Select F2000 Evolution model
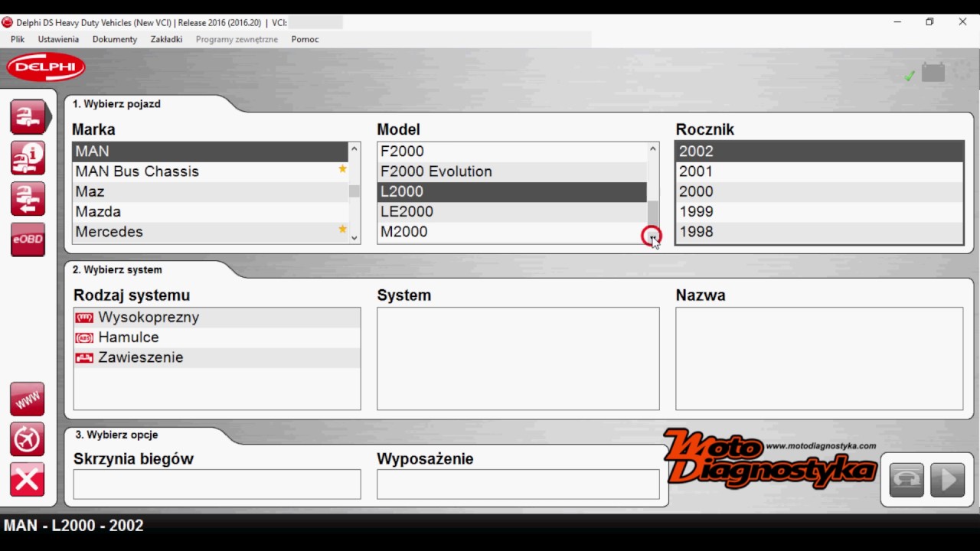 [512, 171]
